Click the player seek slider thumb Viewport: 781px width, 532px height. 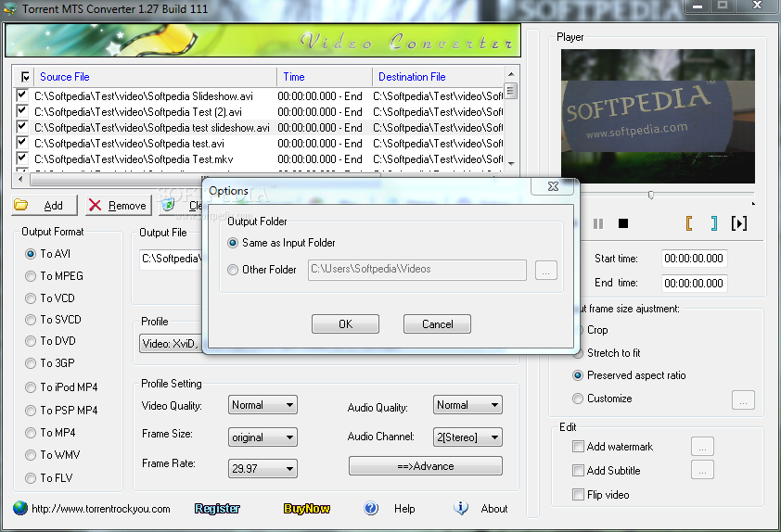[650, 195]
